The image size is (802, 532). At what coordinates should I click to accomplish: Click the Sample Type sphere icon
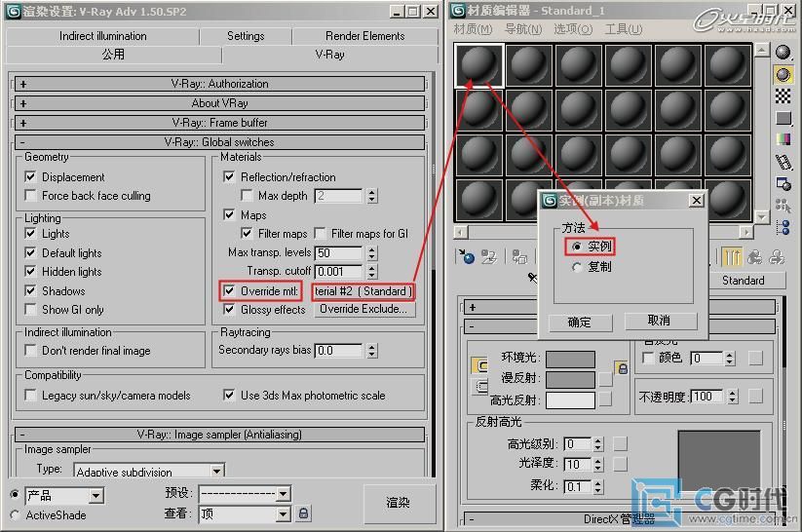click(783, 53)
